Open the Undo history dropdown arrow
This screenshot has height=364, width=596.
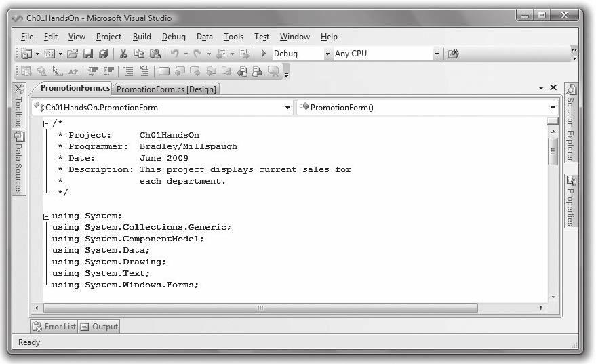pyautogui.click(x=186, y=54)
